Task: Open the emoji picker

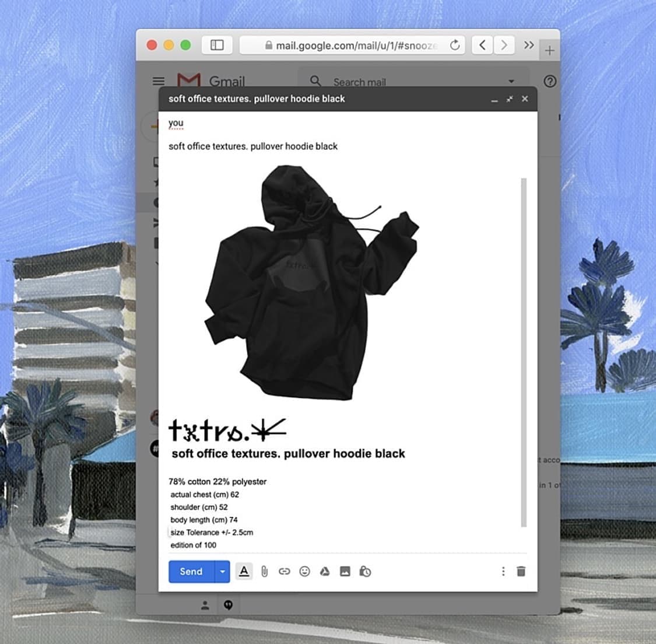Action: [304, 572]
